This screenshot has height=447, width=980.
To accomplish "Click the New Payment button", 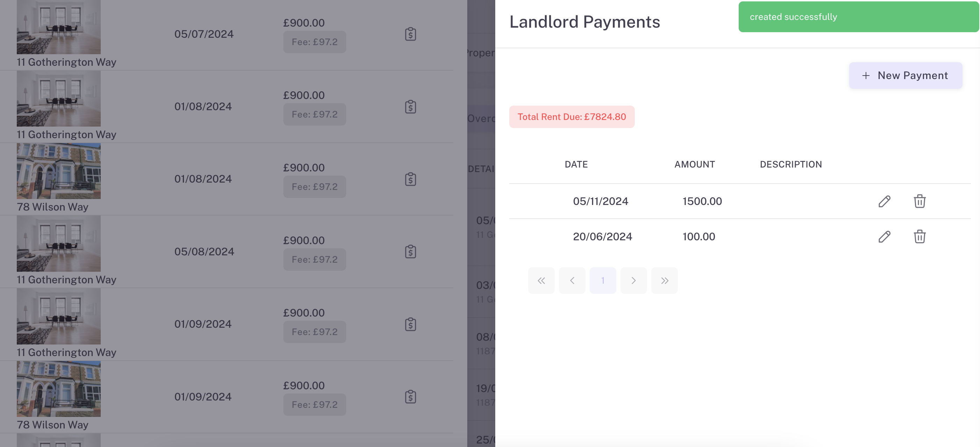I will 906,75.
